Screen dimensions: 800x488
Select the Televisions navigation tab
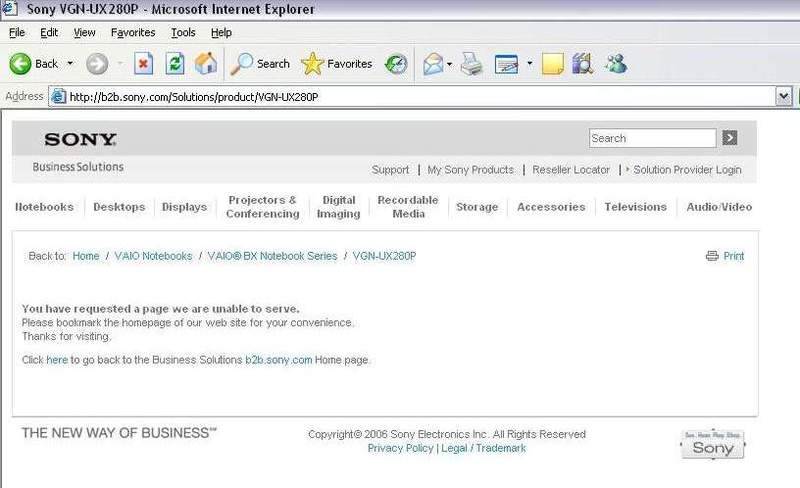(x=636, y=207)
